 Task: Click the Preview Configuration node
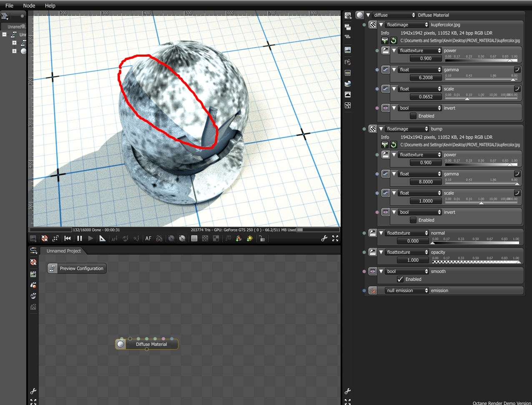[77, 268]
